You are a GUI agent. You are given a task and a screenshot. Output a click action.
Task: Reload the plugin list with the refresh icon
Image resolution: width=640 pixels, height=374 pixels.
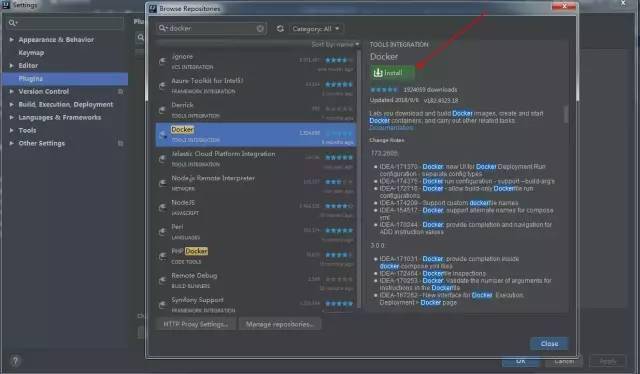point(280,29)
